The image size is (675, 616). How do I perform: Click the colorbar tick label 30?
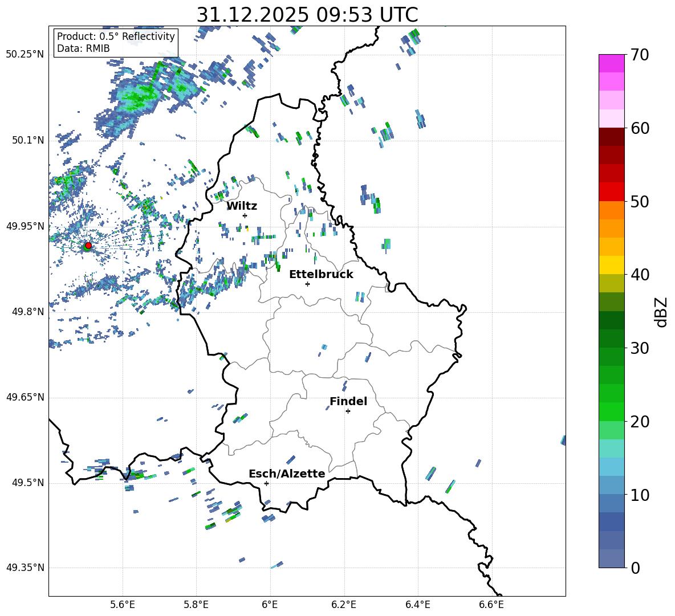(640, 348)
